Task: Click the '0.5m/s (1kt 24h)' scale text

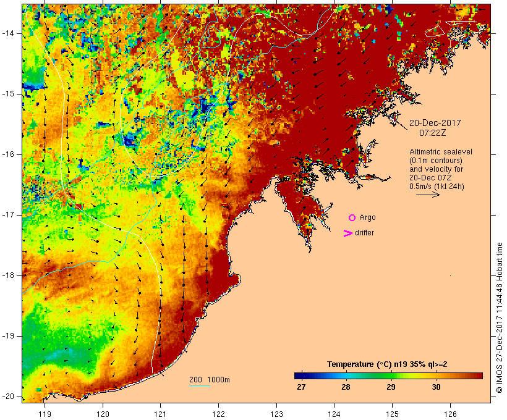Action: 437,187
